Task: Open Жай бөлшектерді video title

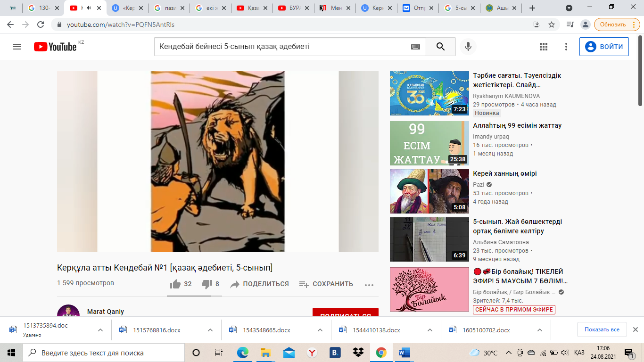Action: tap(518, 226)
